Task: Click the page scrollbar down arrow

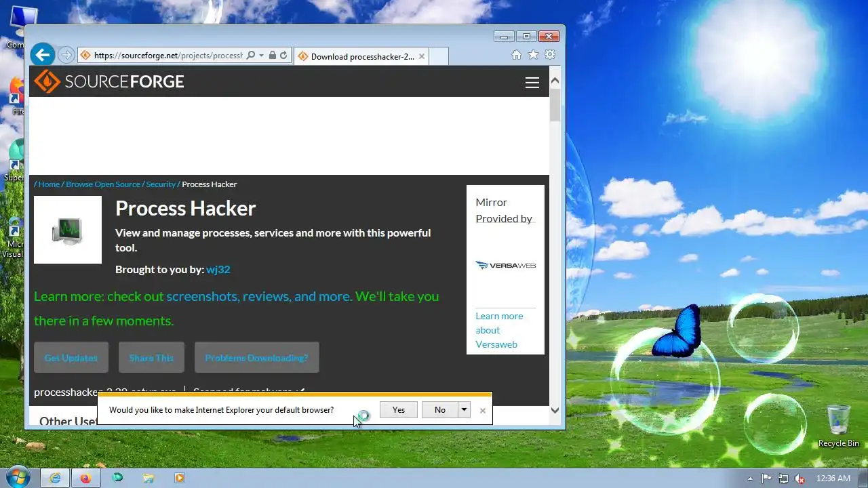Action: click(x=555, y=410)
